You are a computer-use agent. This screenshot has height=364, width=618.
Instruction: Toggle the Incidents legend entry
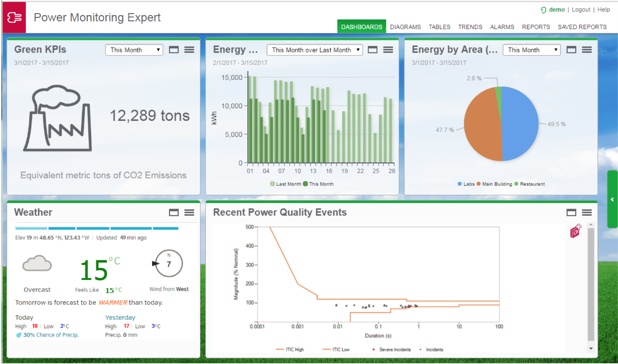pos(431,349)
